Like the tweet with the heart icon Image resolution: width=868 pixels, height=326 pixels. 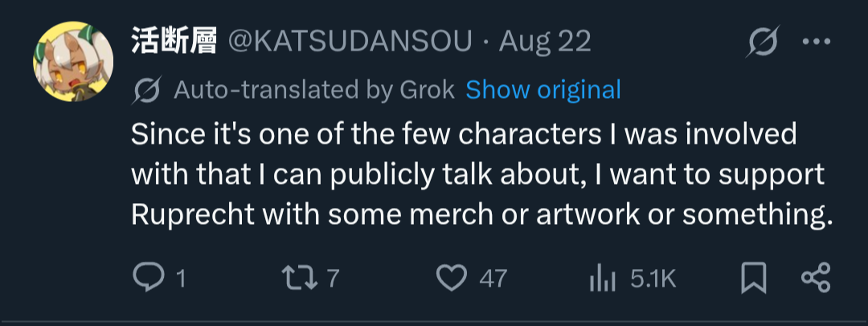pos(452,278)
